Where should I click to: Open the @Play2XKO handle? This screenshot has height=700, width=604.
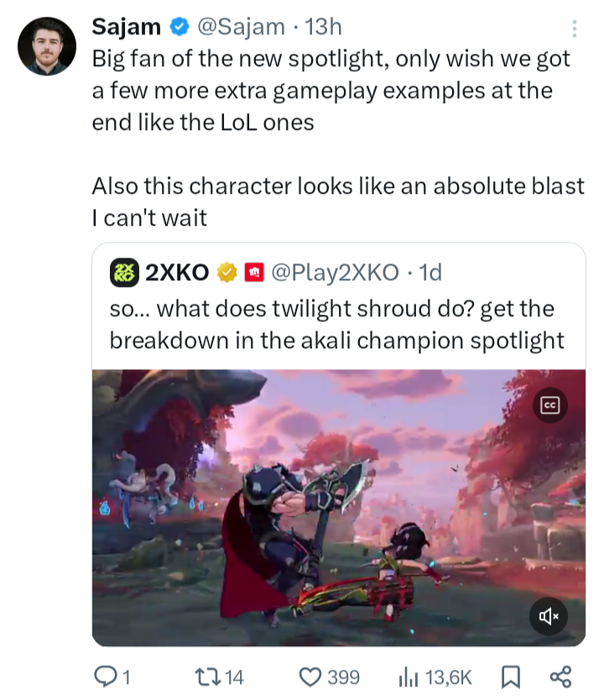coord(335,272)
